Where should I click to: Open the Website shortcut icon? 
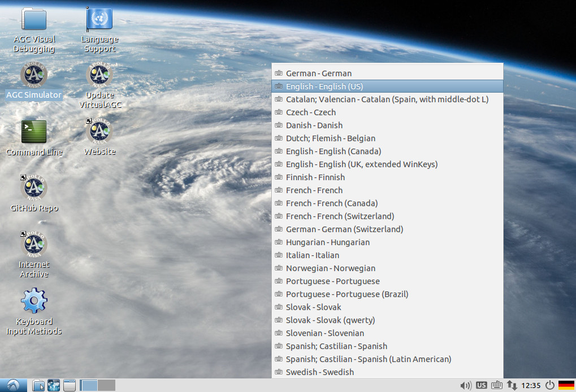(99, 132)
